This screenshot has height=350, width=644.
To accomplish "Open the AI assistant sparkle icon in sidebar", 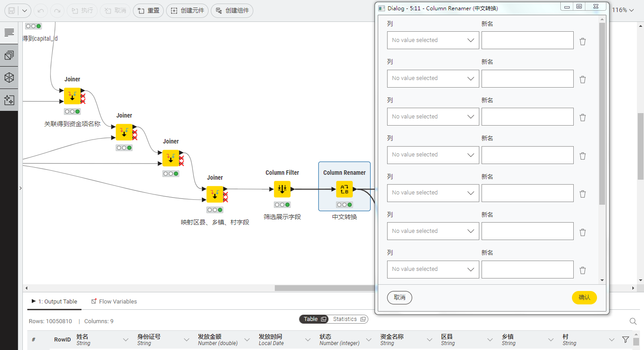I will point(9,100).
